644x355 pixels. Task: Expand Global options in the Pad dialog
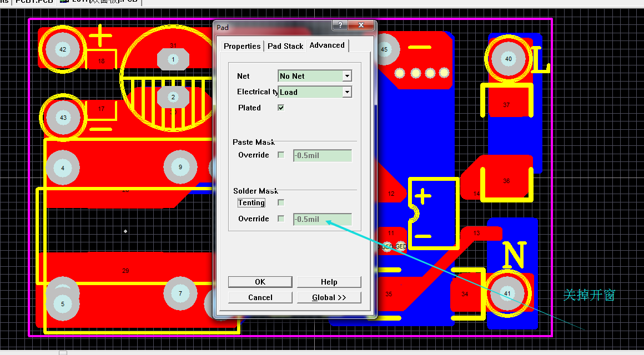pyautogui.click(x=329, y=297)
